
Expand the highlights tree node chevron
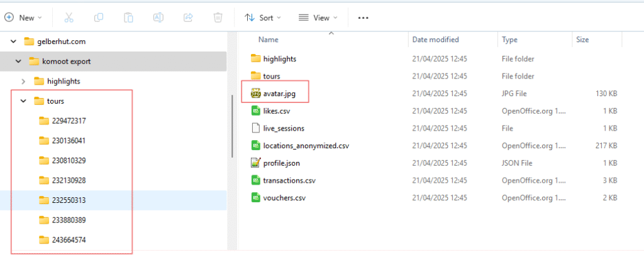pyautogui.click(x=23, y=81)
